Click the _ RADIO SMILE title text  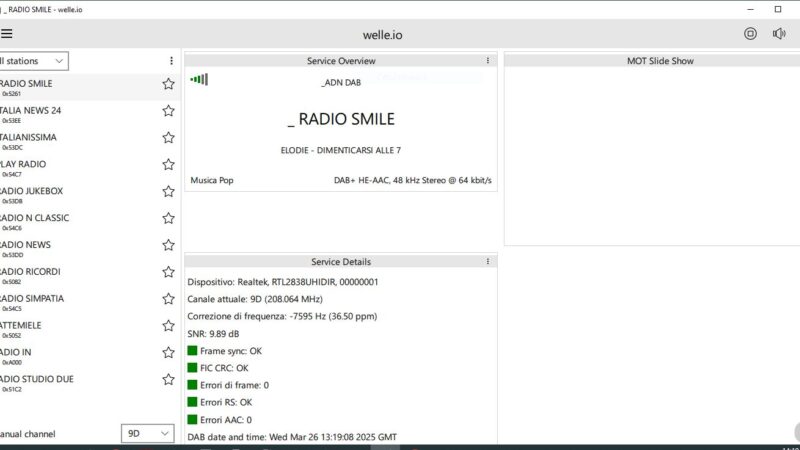point(341,119)
